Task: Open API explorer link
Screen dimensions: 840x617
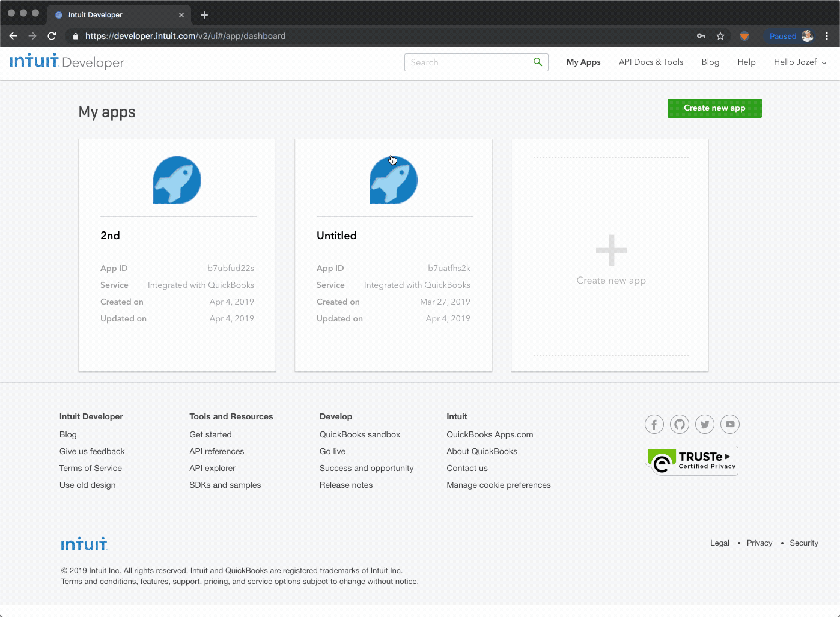Action: click(213, 468)
